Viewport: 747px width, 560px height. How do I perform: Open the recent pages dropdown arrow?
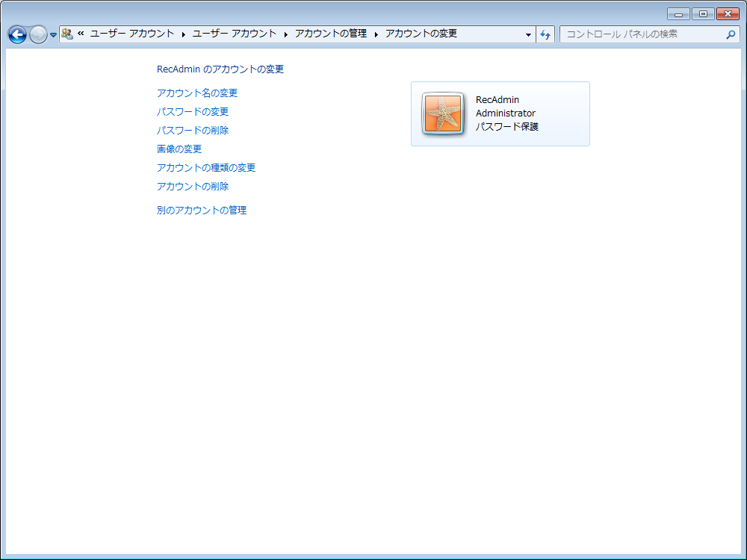[53, 35]
